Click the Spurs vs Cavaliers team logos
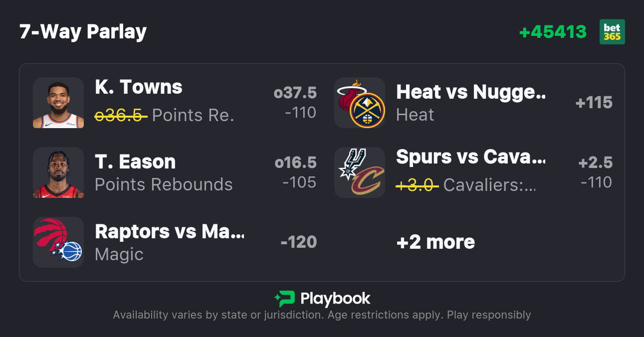 pyautogui.click(x=360, y=172)
